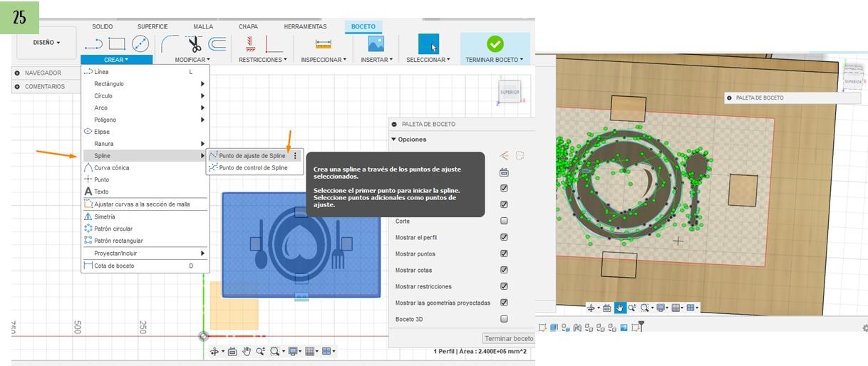Click the Look At icon in Paleta de Boceto

click(x=504, y=172)
